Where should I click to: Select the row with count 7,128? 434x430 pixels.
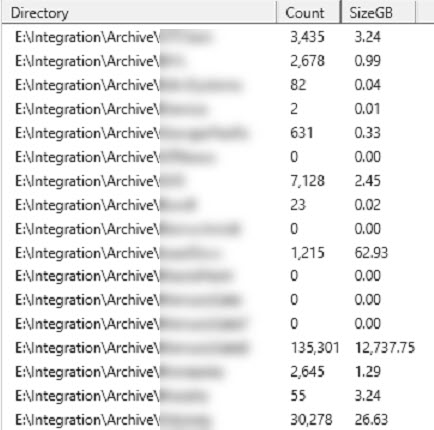click(218, 181)
